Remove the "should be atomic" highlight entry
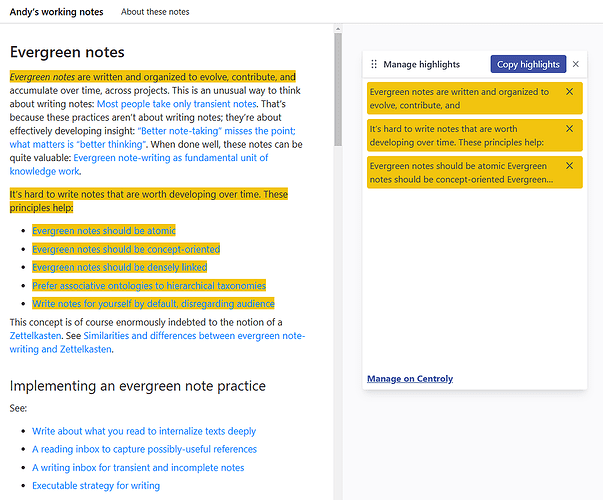The image size is (603, 500). tap(570, 165)
